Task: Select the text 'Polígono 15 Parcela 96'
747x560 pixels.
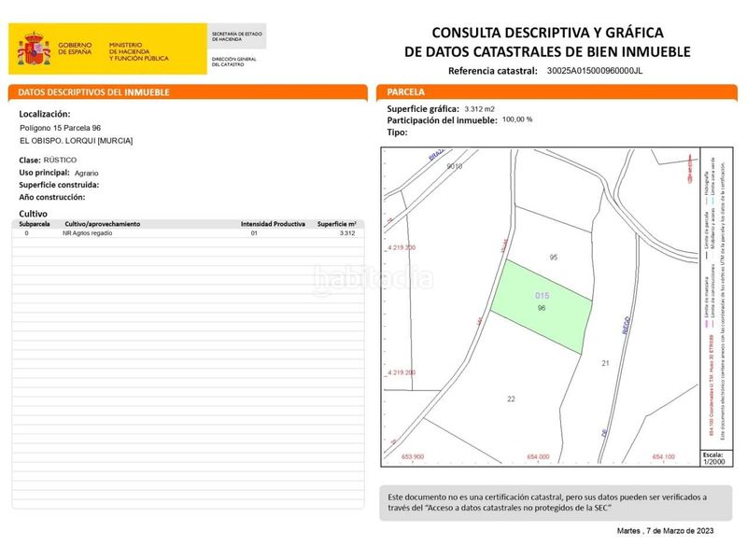Action: (x=60, y=128)
